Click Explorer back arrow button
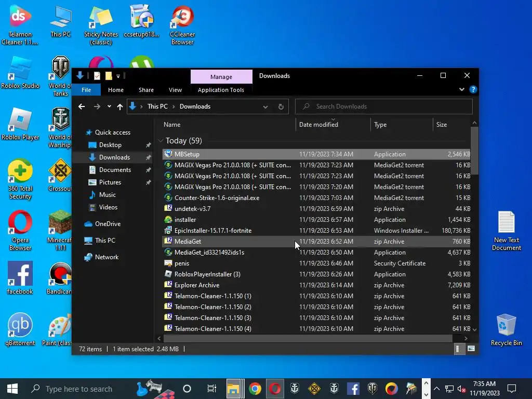This screenshot has width=532, height=399. tap(82, 107)
